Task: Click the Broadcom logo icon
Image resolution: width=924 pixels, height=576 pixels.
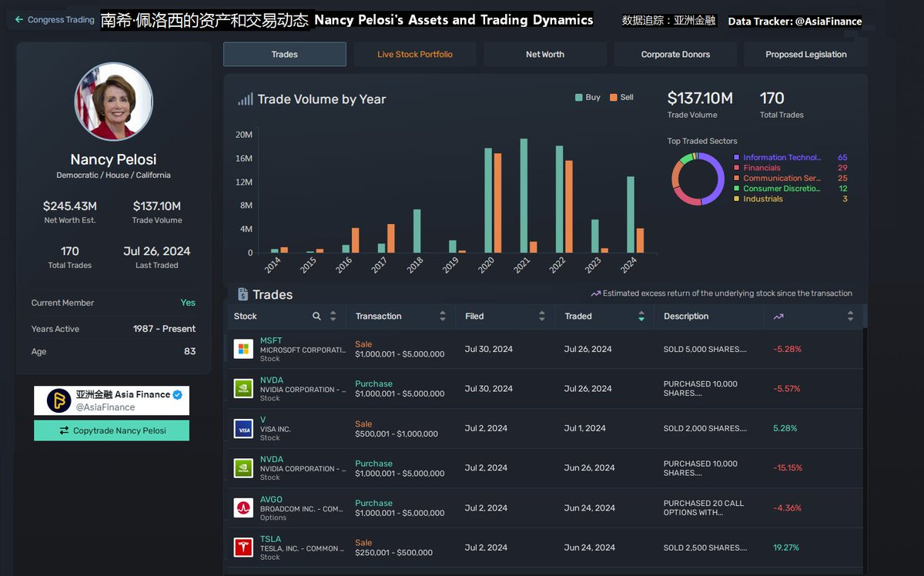Action: pyautogui.click(x=243, y=508)
